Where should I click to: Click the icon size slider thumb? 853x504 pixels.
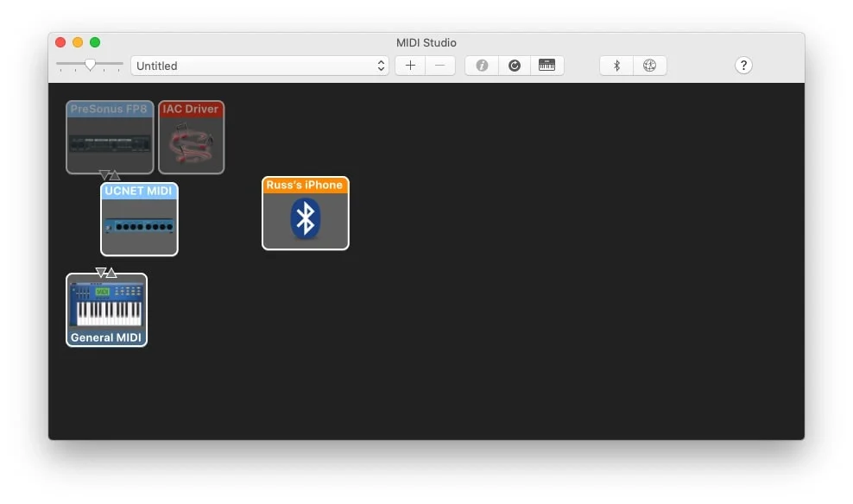coord(91,65)
